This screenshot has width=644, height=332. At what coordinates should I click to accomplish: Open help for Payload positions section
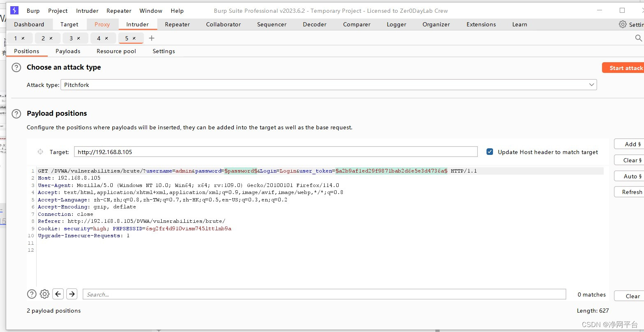[16, 114]
